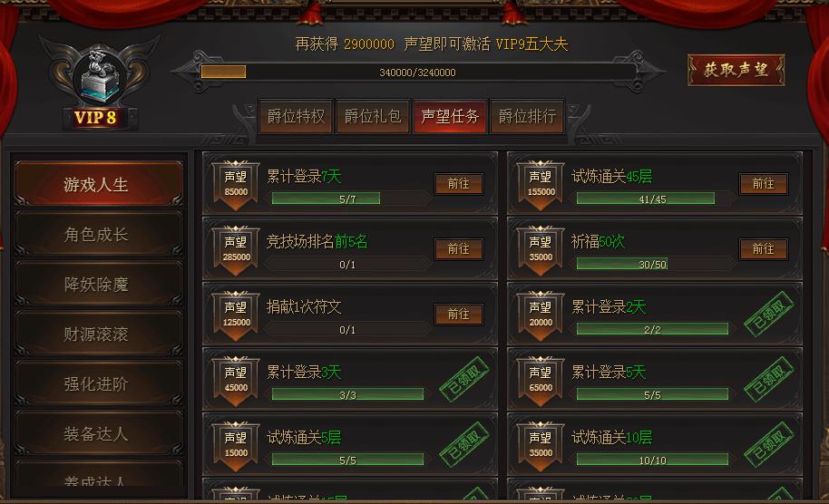829x504 pixels.
Task: Click the 已领取 stamp on 试炼通关10层
Action: click(769, 445)
